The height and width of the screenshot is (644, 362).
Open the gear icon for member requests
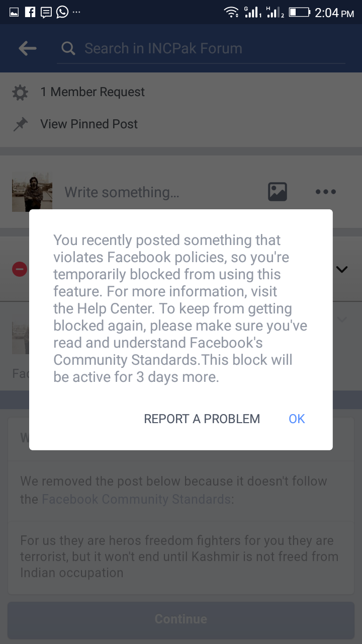point(20,93)
